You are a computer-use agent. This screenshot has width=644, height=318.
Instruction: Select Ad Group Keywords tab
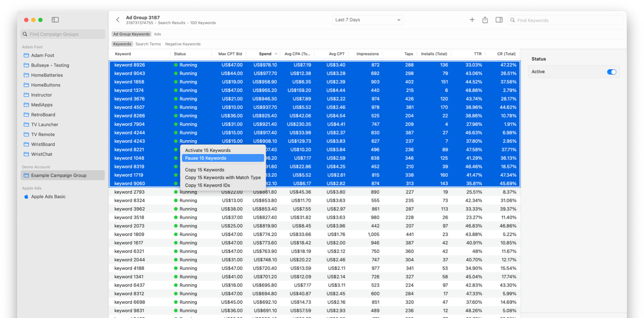(x=131, y=34)
